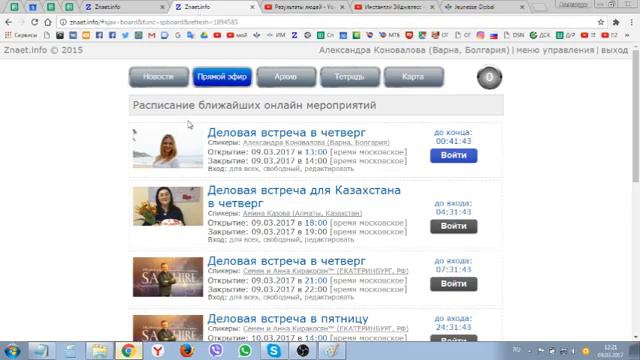
Task: Switch to the YouTube Инстантли tab
Action: coord(394,7)
